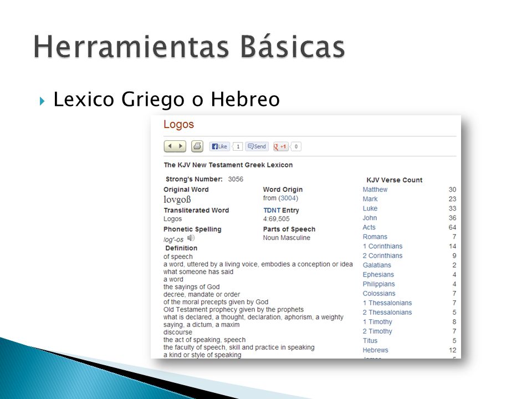Click The KJV New Testament Greek Lexicon title
The width and height of the screenshot is (532, 399).
228,165
